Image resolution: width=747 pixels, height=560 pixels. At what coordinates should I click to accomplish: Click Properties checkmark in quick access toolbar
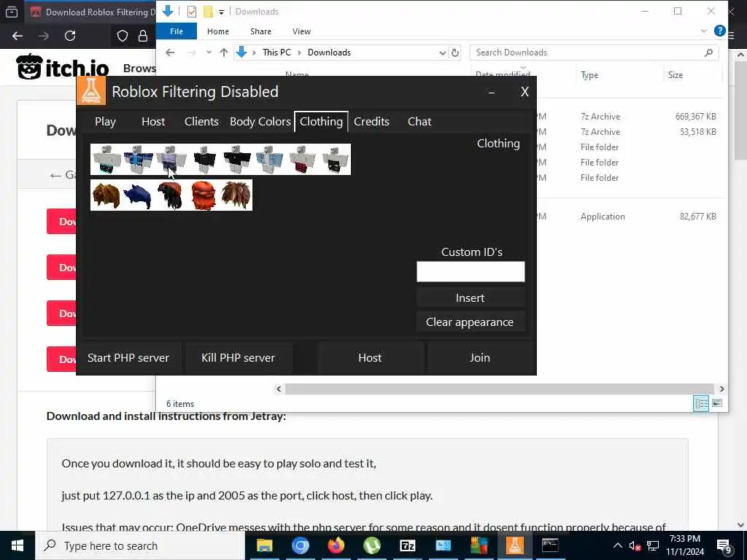click(192, 12)
